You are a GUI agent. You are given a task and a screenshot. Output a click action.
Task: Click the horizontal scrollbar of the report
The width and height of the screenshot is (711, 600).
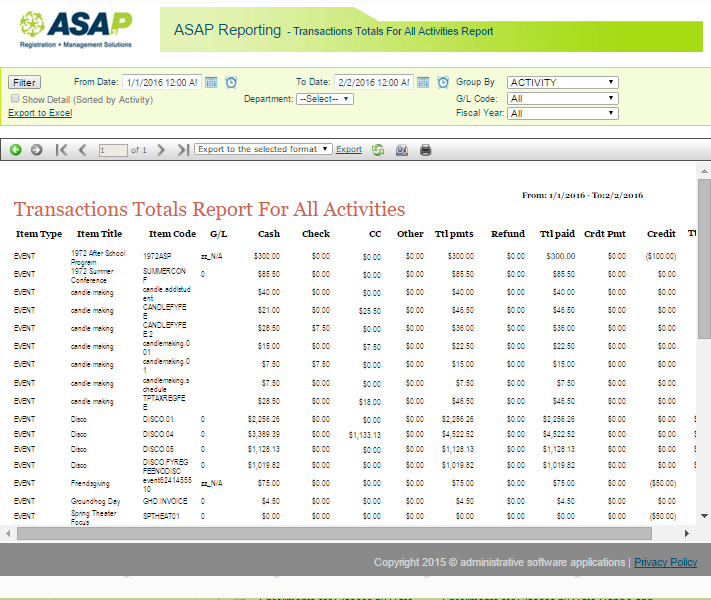pos(300,534)
